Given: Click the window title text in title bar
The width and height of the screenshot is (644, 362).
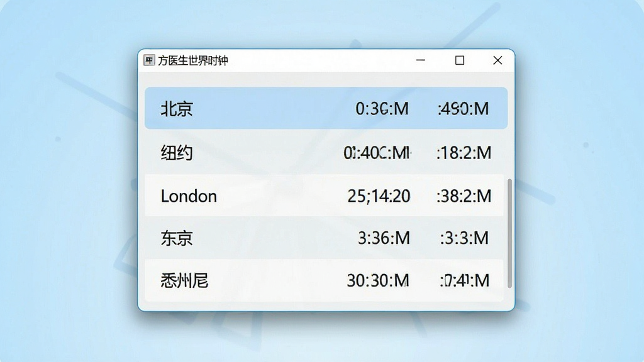Looking at the screenshot, I should tap(193, 61).
